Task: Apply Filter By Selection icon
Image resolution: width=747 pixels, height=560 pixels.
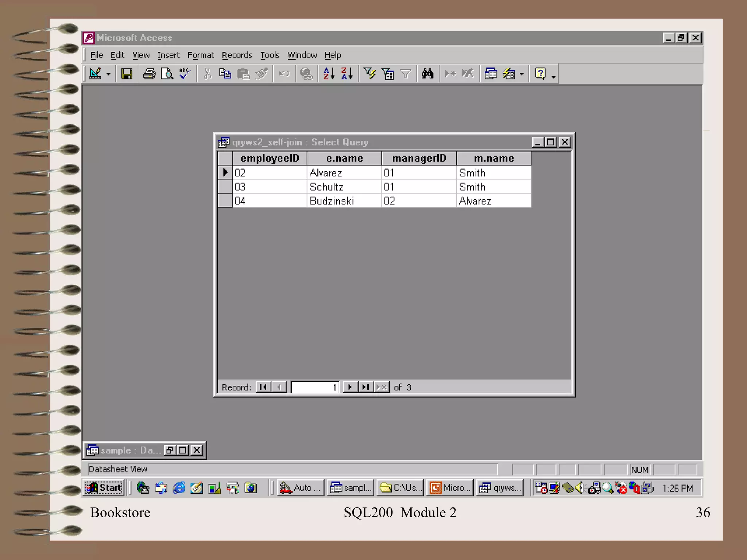Action: (x=369, y=74)
